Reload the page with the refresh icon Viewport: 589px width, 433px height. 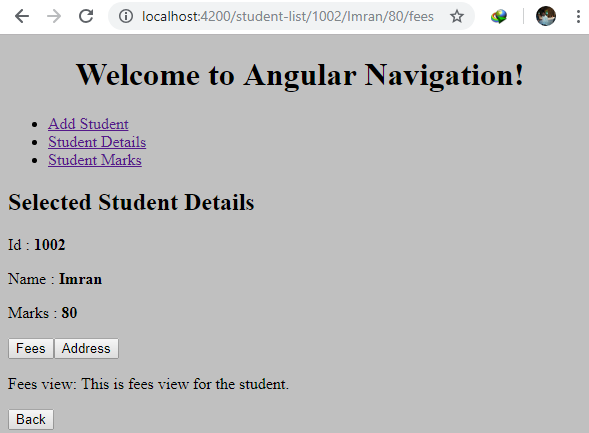[86, 16]
